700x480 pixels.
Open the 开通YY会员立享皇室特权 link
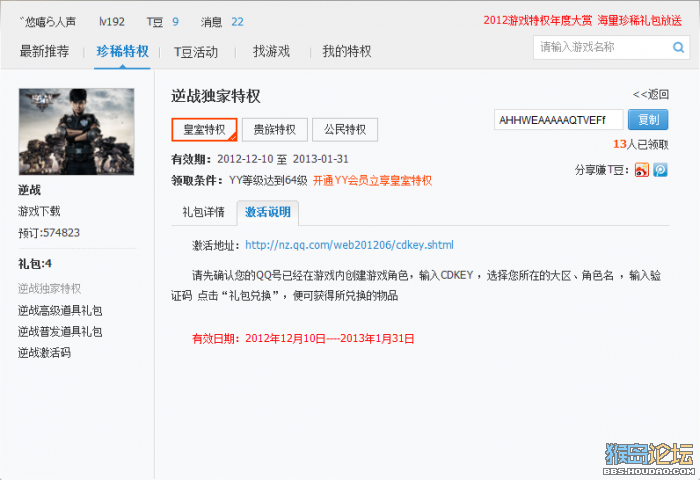click(372, 181)
